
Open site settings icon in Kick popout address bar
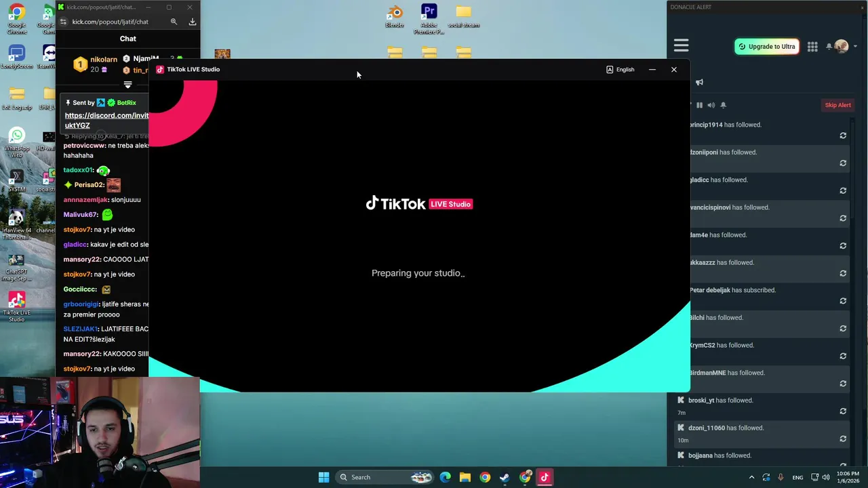coord(63,22)
